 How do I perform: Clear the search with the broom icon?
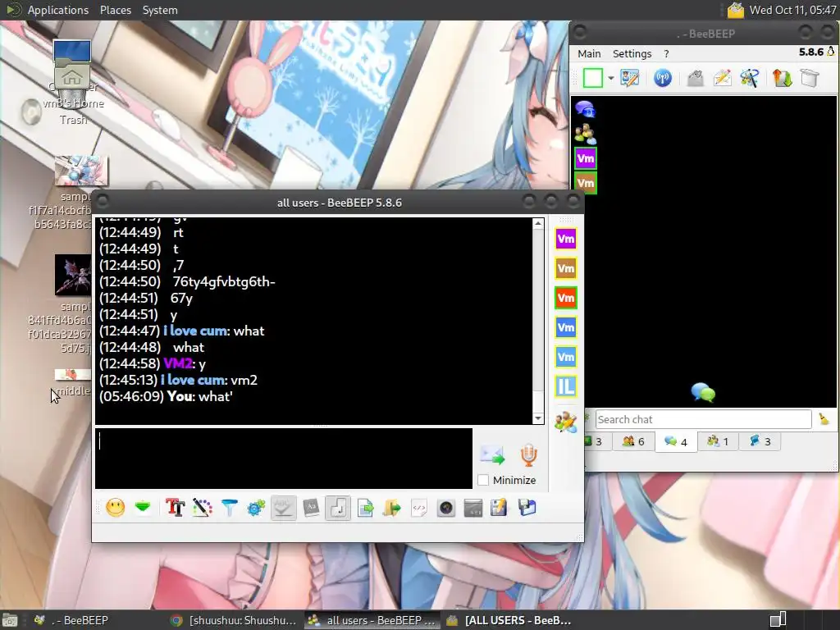pyautogui.click(x=824, y=419)
